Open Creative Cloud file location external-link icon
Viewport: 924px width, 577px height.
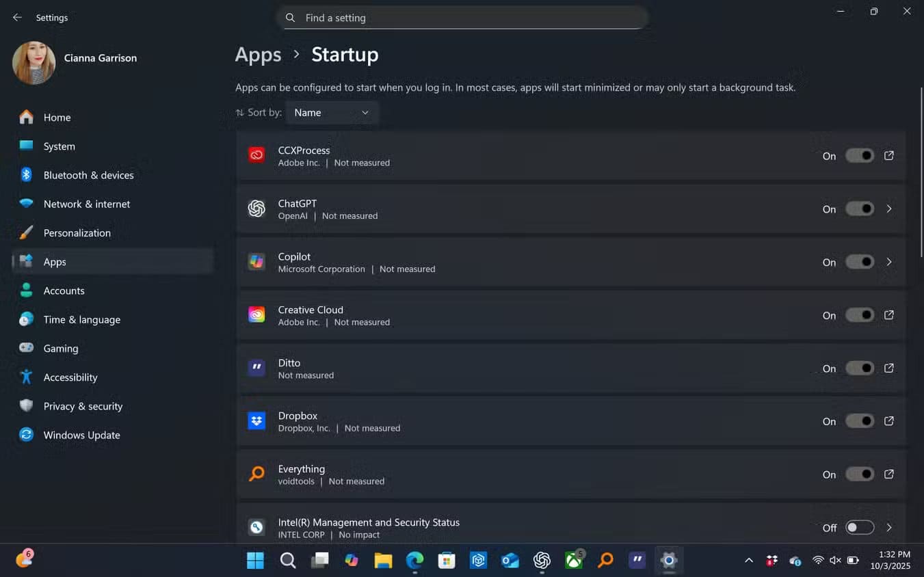point(889,315)
